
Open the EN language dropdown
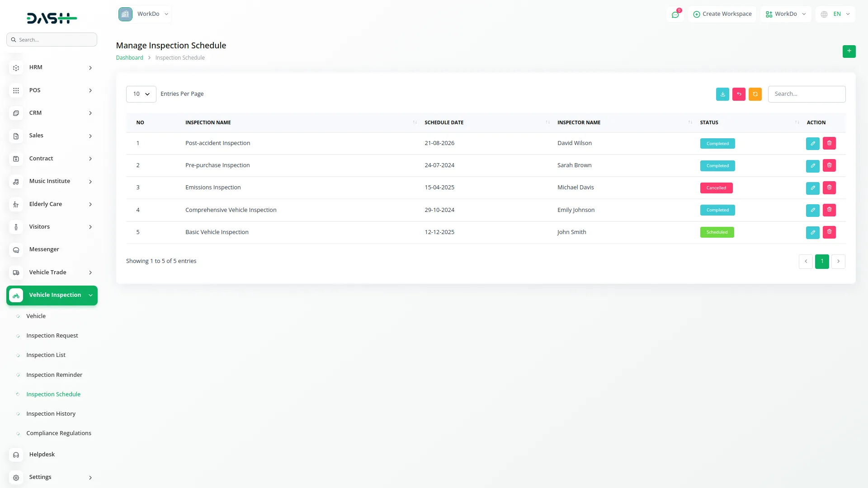[x=836, y=14]
